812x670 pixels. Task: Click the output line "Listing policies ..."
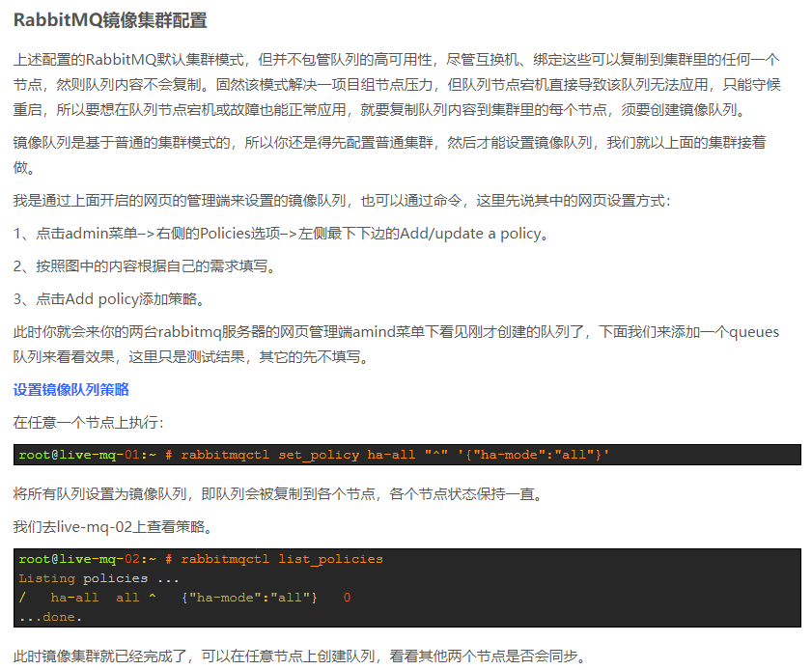[98, 578]
